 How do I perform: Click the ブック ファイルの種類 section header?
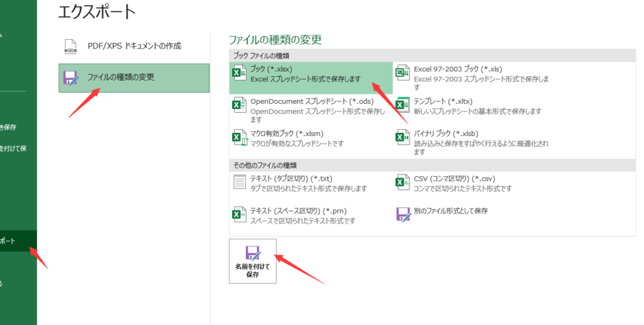262,56
